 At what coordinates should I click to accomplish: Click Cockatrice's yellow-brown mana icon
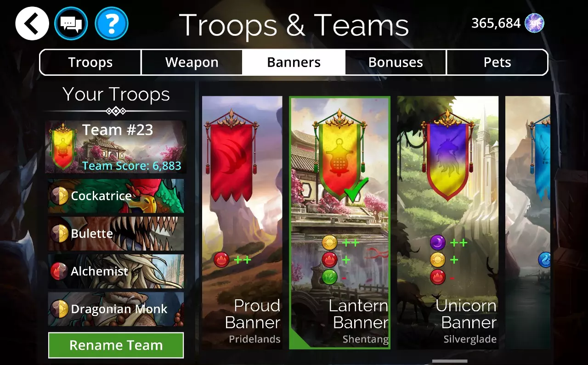tap(60, 196)
